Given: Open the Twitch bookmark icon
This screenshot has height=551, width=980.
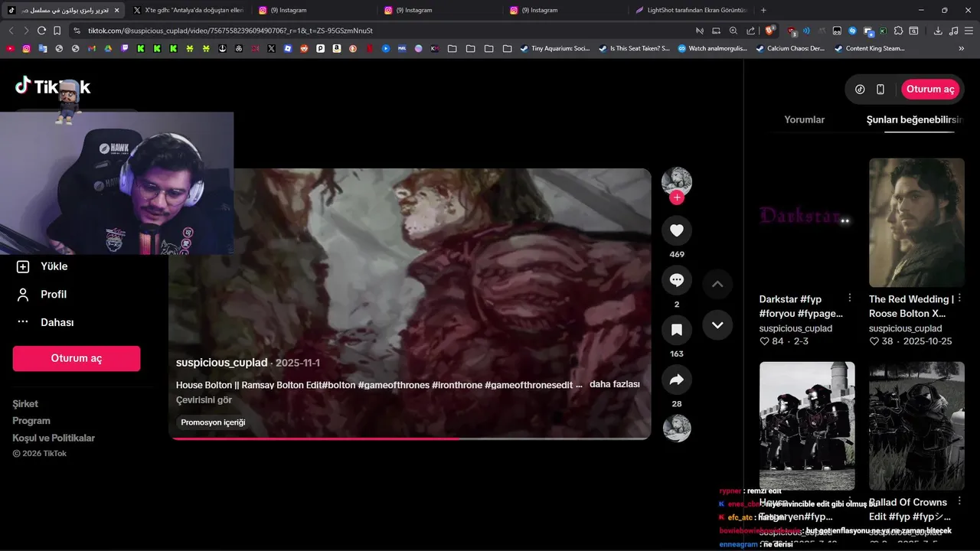Looking at the screenshot, I should pos(125,48).
